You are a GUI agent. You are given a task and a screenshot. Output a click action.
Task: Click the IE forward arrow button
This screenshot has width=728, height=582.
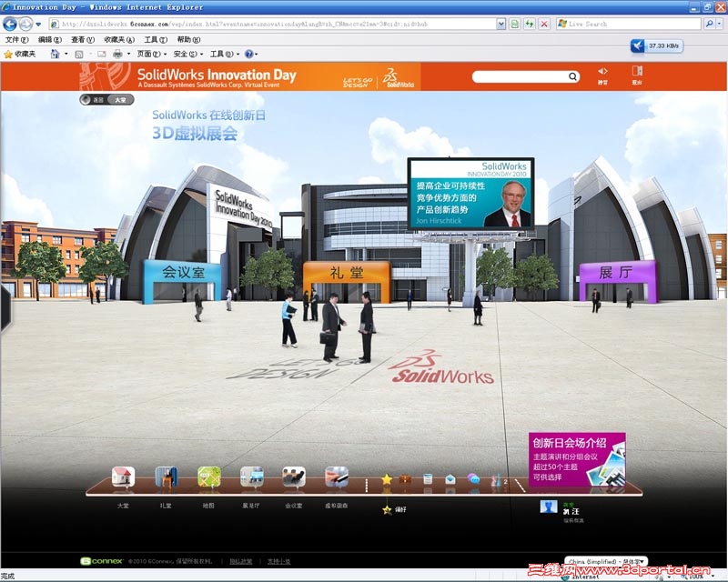tap(26, 24)
